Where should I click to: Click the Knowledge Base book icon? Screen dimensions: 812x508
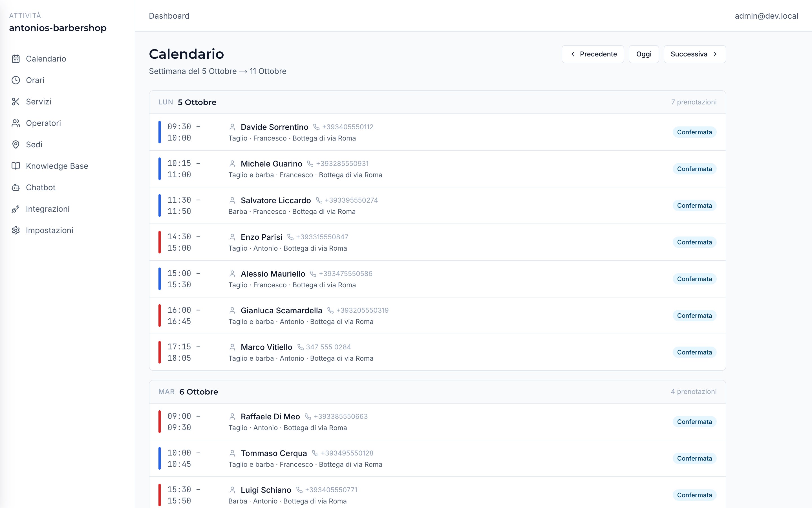pyautogui.click(x=16, y=166)
